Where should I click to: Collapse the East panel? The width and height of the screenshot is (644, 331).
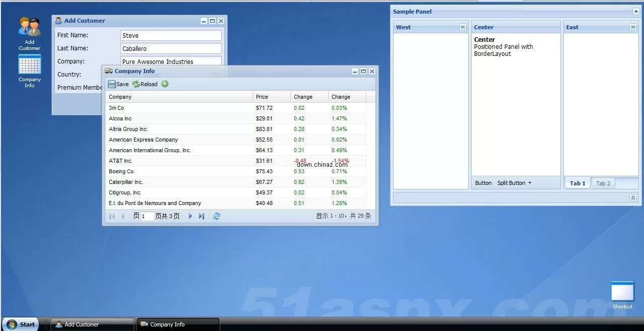tap(633, 27)
